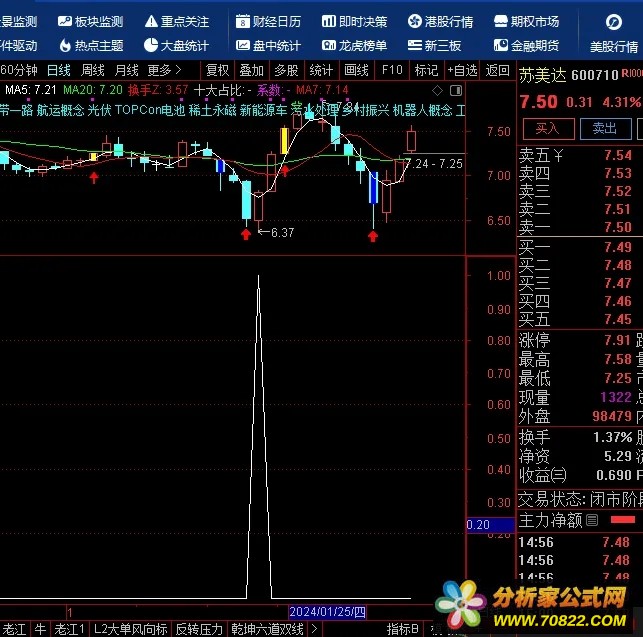Open 热点主题 hot topics

91,45
